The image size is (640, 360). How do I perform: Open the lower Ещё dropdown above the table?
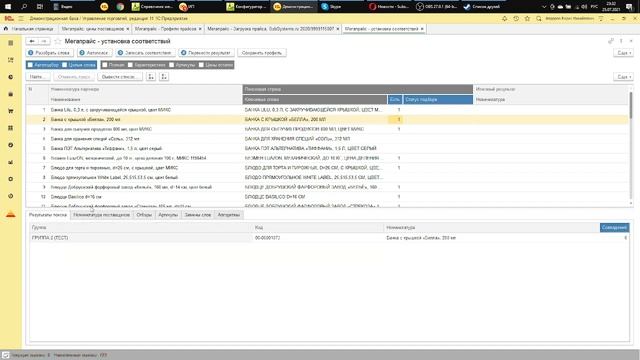click(624, 77)
